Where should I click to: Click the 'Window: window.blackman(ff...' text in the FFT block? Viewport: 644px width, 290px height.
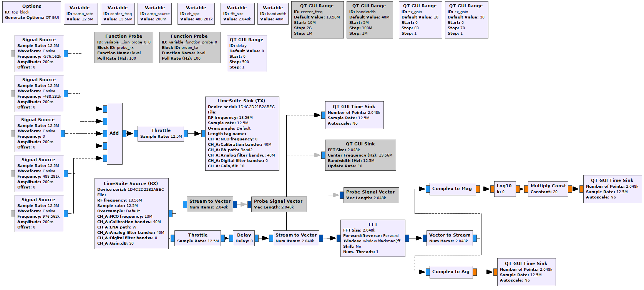[x=373, y=241]
